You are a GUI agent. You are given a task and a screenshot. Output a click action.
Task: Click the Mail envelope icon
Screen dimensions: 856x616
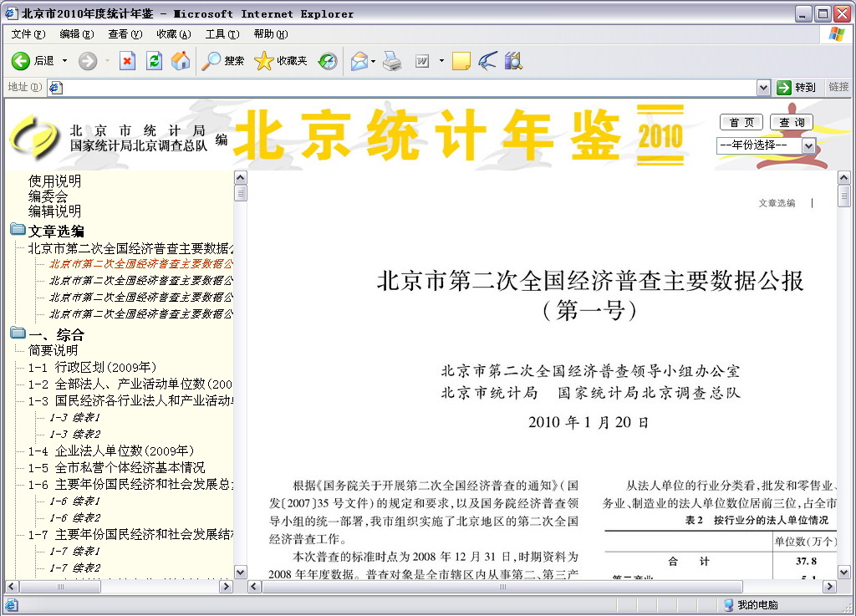pos(359,61)
